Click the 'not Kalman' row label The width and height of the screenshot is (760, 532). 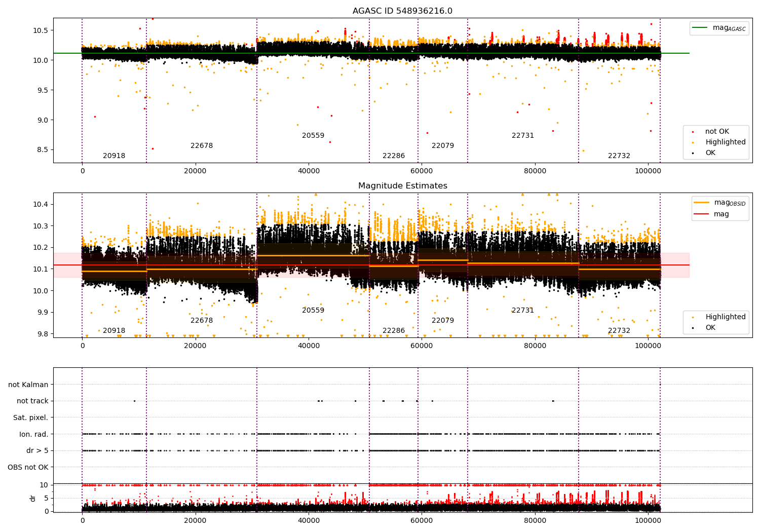pos(28,385)
